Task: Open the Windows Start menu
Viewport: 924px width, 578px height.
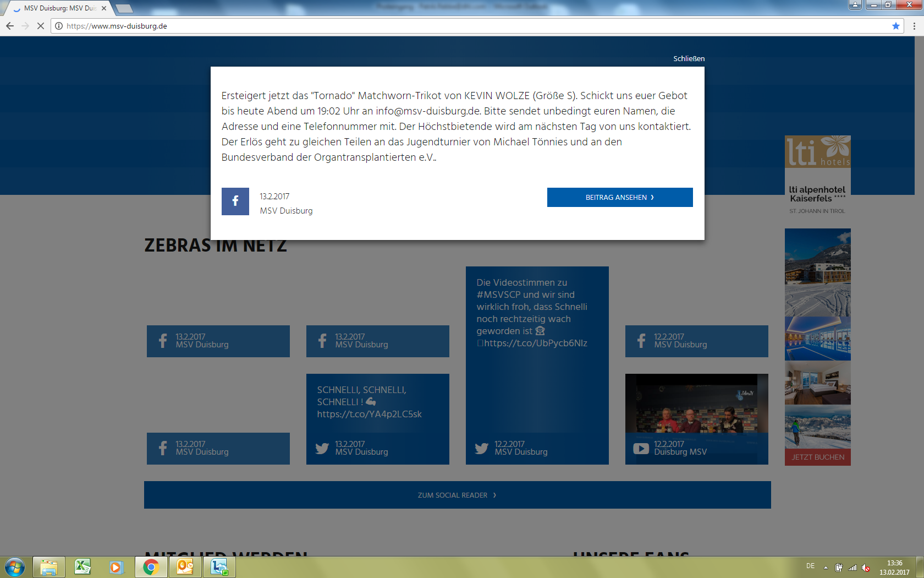Action: click(14, 567)
